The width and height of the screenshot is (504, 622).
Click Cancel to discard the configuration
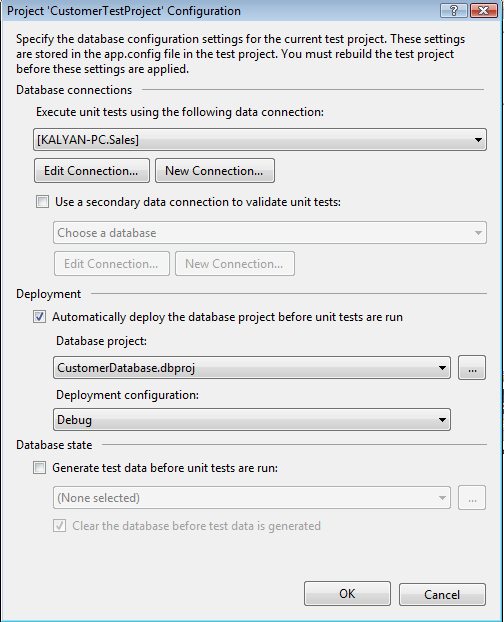click(x=442, y=594)
